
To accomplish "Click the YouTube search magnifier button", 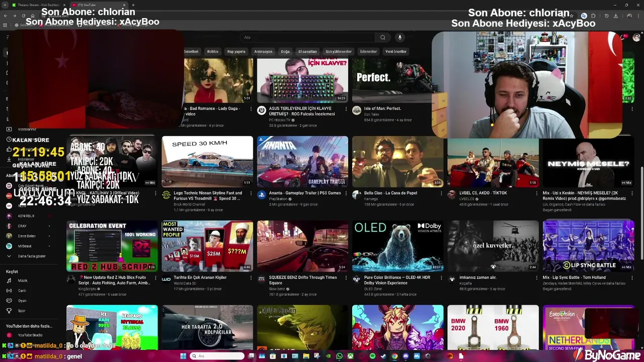I will tap(382, 37).
